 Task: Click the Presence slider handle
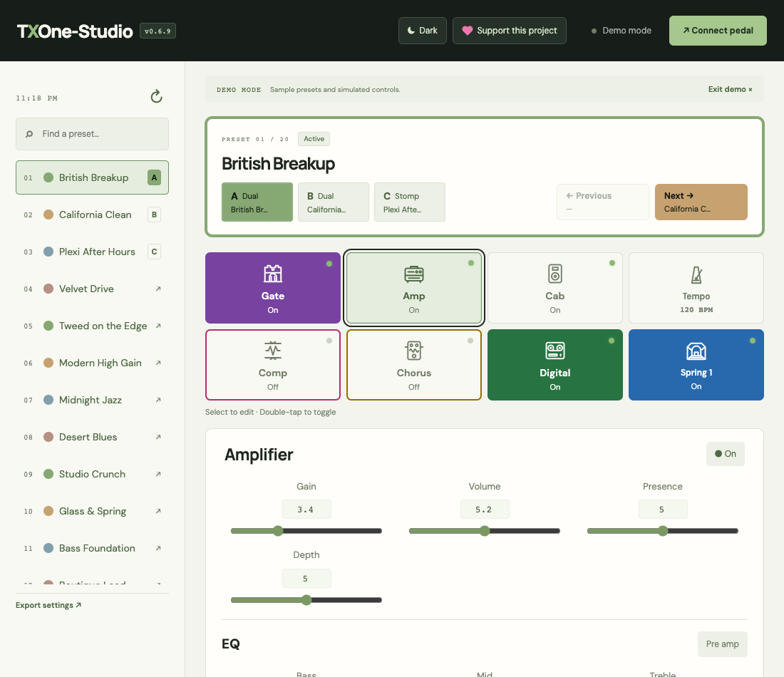[663, 531]
